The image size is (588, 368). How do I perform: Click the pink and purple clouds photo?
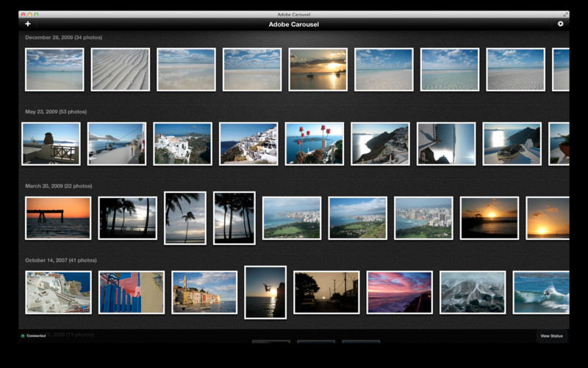(399, 292)
